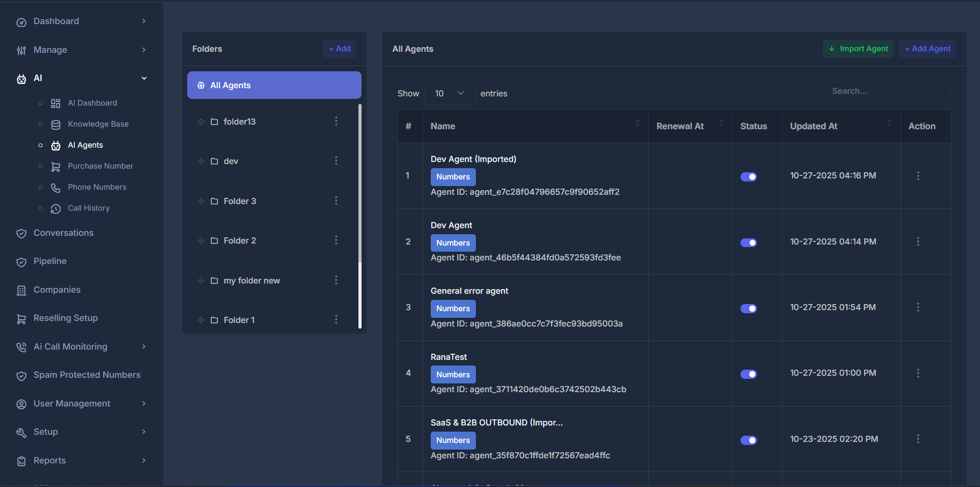Toggle status switch for Dev Agent (Imported)
The height and width of the screenshot is (487, 980).
click(748, 177)
